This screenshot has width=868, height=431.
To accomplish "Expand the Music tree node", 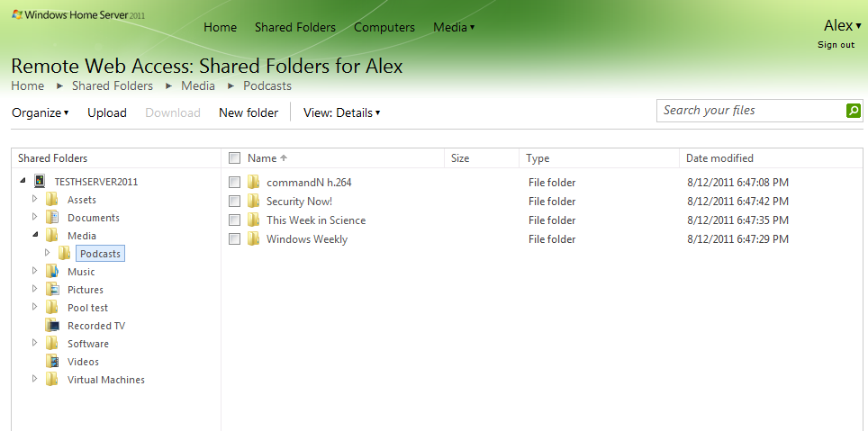I will pos(35,271).
